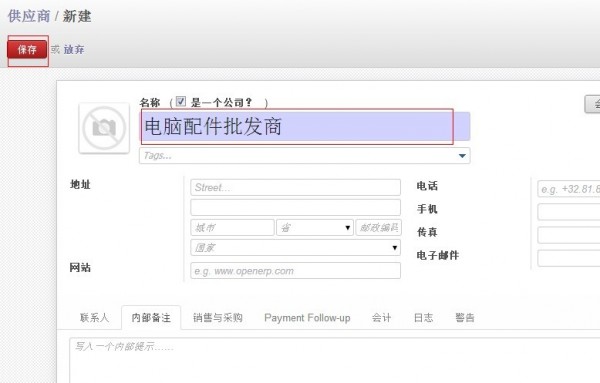
Task: Click the website field with www.openerp.com placeholder
Action: tap(295, 271)
